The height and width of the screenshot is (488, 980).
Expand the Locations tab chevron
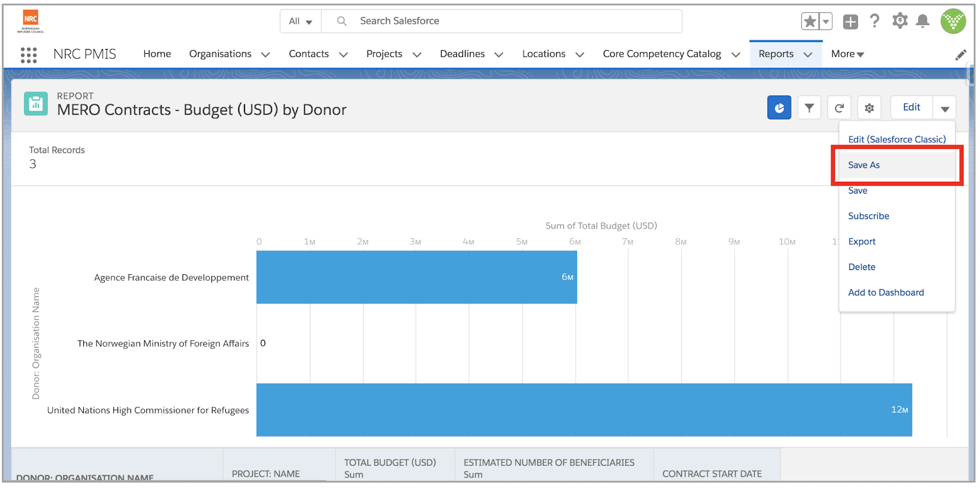point(579,54)
